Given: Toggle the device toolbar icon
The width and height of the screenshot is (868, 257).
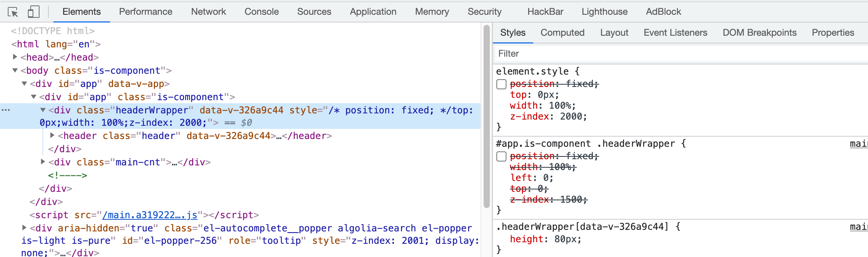Looking at the screenshot, I should (34, 12).
